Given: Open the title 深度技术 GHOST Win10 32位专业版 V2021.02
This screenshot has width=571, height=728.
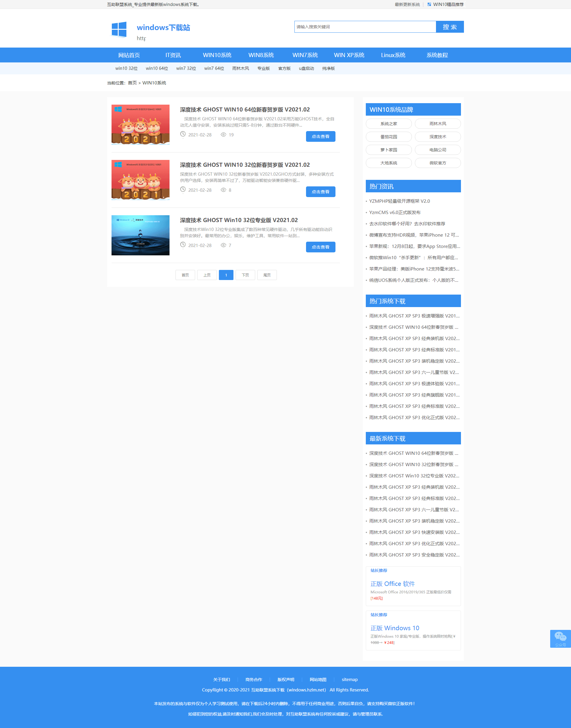Looking at the screenshot, I should pyautogui.click(x=239, y=220).
